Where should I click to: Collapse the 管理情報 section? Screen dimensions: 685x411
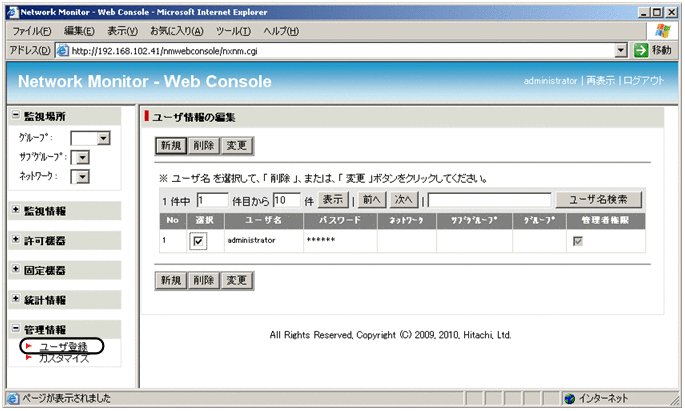[x=16, y=328]
